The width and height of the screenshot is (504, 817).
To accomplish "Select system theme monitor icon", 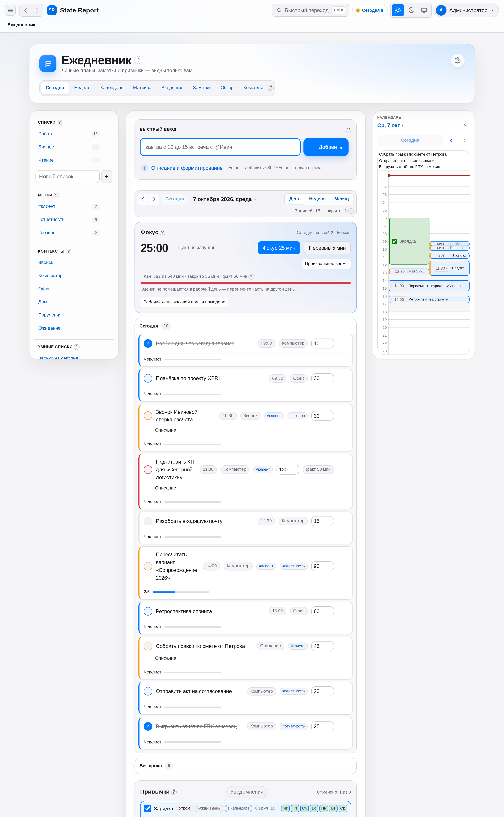I will (x=424, y=10).
